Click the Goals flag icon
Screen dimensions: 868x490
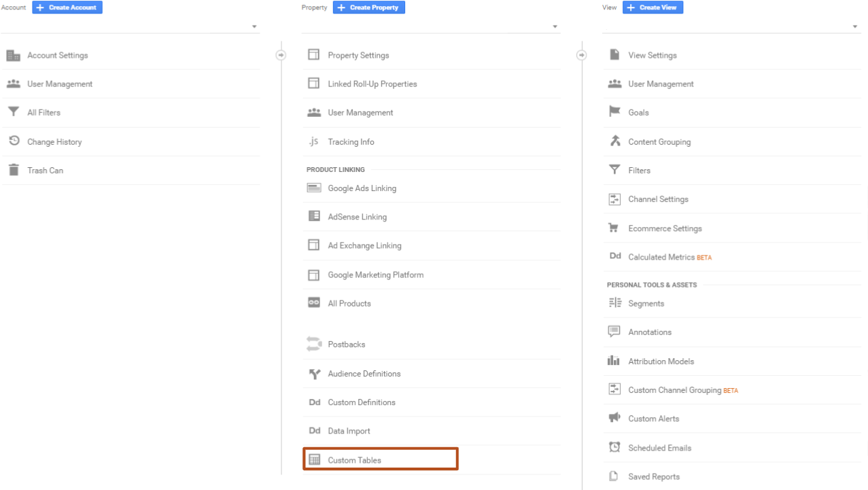614,112
